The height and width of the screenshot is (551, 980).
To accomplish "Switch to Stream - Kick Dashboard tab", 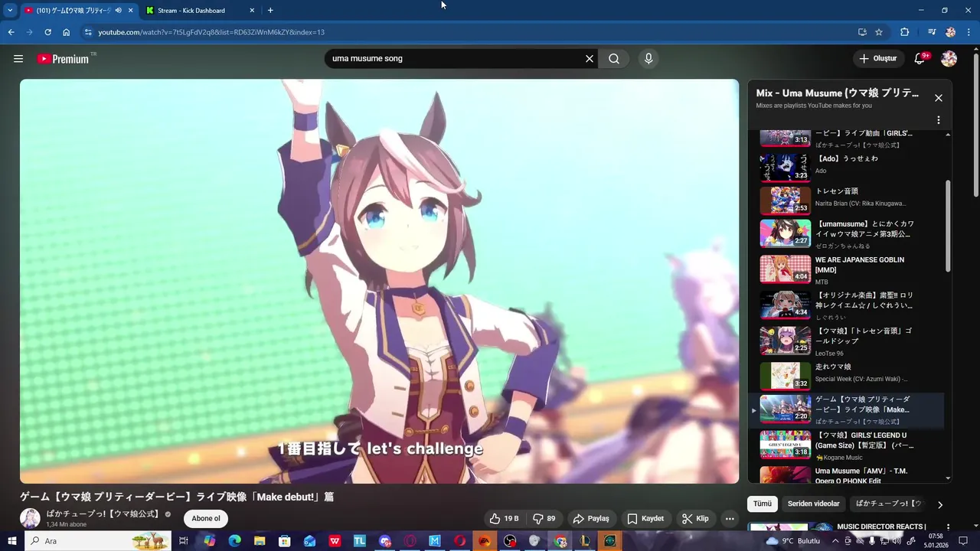I will click(199, 10).
